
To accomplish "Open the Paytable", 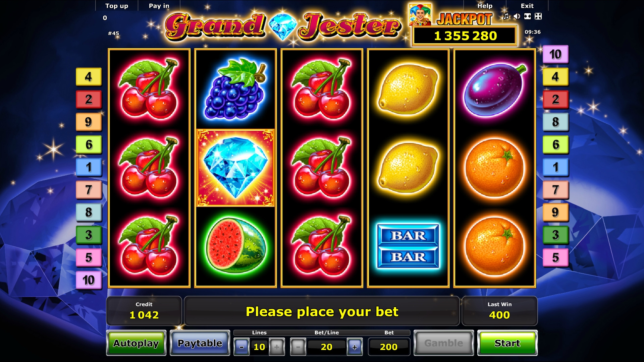I will click(200, 343).
